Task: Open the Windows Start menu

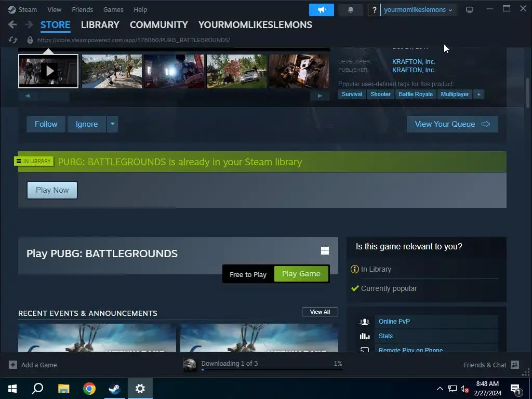Action: click(x=12, y=389)
